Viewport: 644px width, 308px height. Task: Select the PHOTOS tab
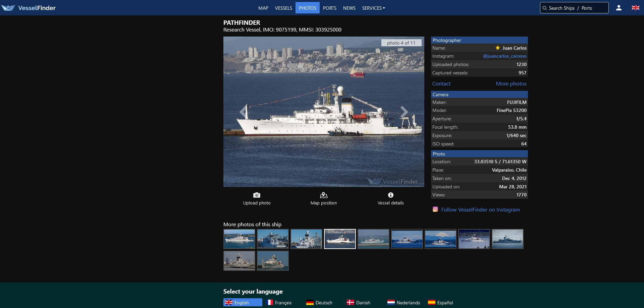(308, 8)
